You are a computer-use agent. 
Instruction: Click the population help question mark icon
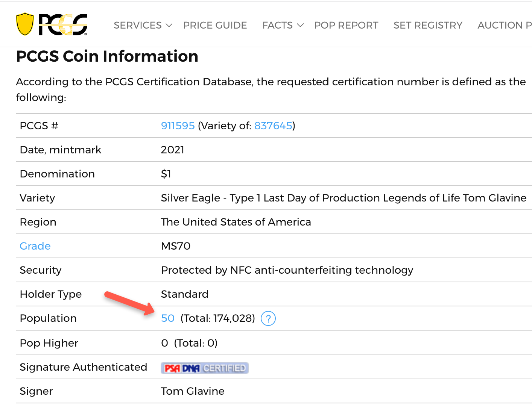coord(268,319)
